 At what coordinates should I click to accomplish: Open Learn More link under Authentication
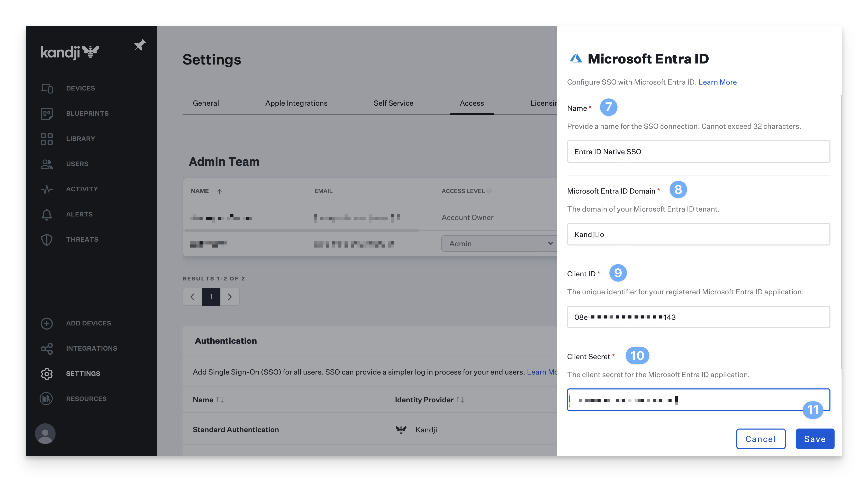coord(541,372)
